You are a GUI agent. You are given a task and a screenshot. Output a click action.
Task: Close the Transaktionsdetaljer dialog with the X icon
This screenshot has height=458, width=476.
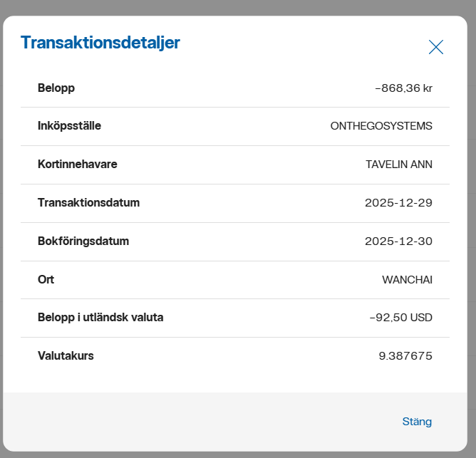pyautogui.click(x=436, y=47)
